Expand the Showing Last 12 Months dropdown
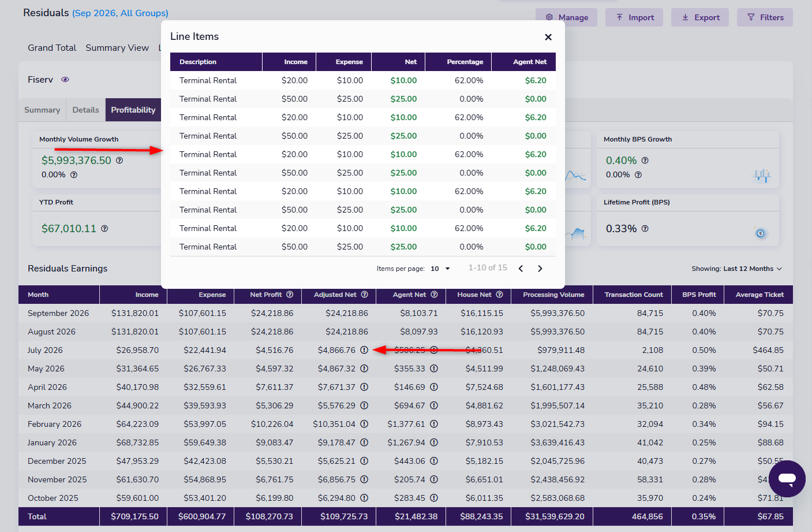Screen dimensions: 812x532 pos(737,269)
